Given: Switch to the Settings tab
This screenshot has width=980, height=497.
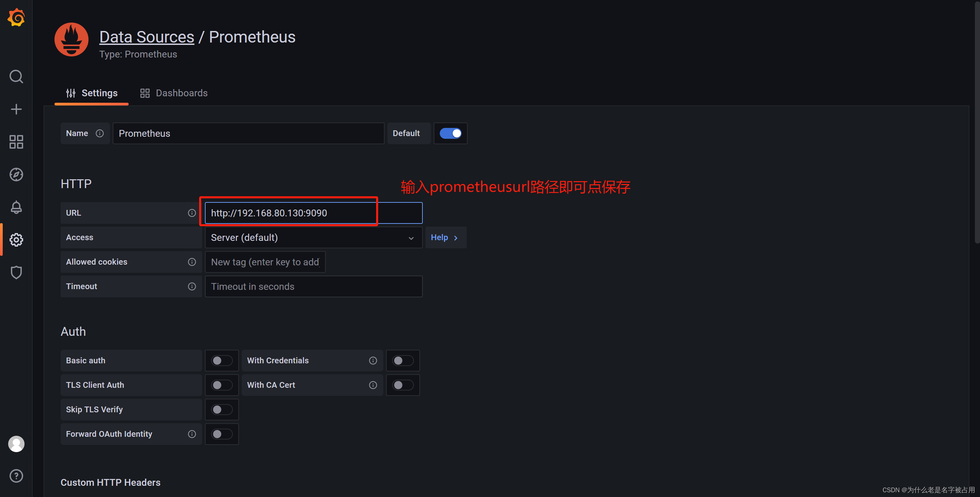Looking at the screenshot, I should click(x=92, y=93).
